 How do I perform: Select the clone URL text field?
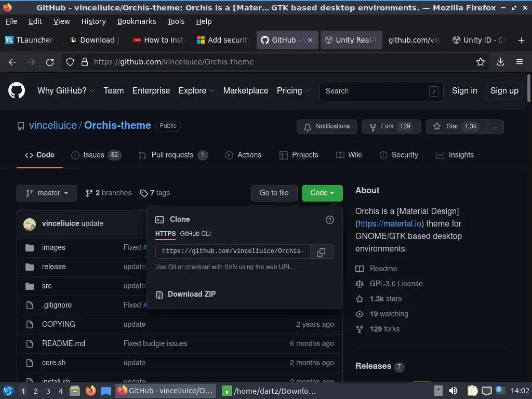(x=233, y=251)
